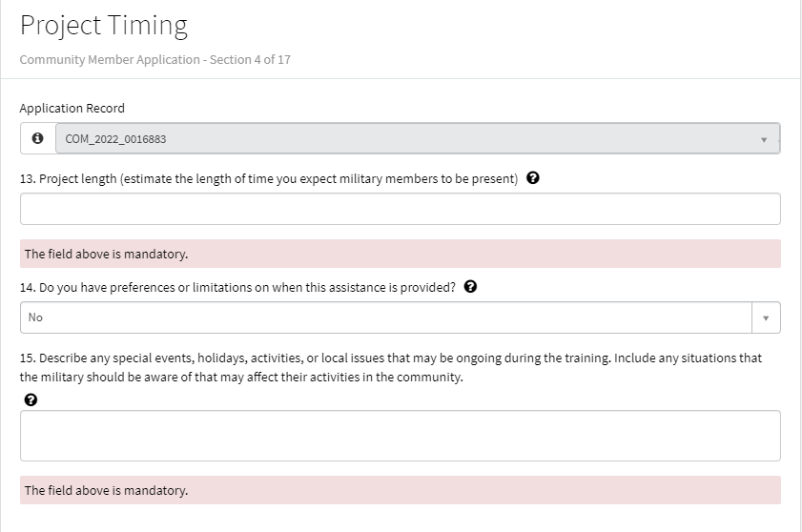
Task: Click the mandatory field error under question 15
Action: coord(400,490)
